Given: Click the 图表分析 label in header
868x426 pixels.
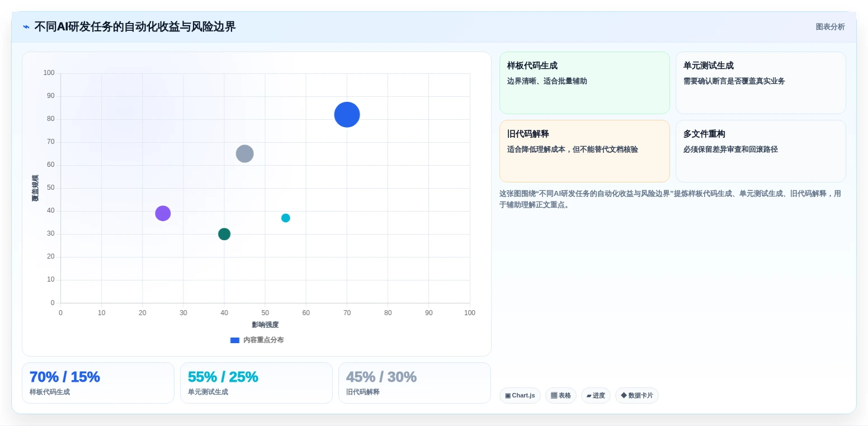Looking at the screenshot, I should [x=830, y=27].
